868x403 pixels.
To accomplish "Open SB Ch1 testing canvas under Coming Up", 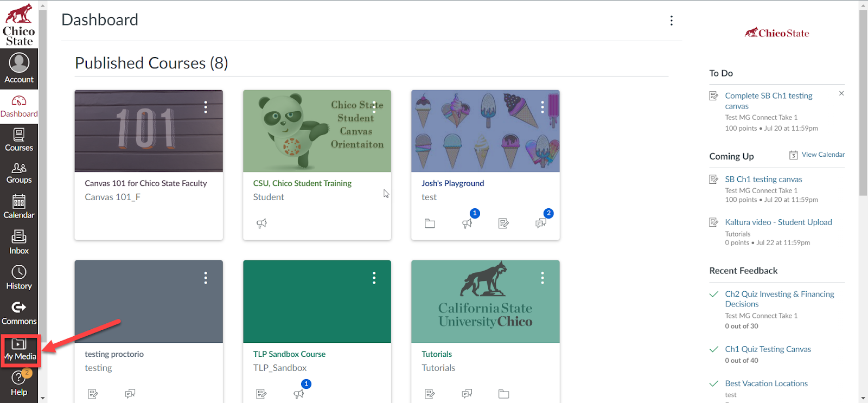I will point(763,179).
